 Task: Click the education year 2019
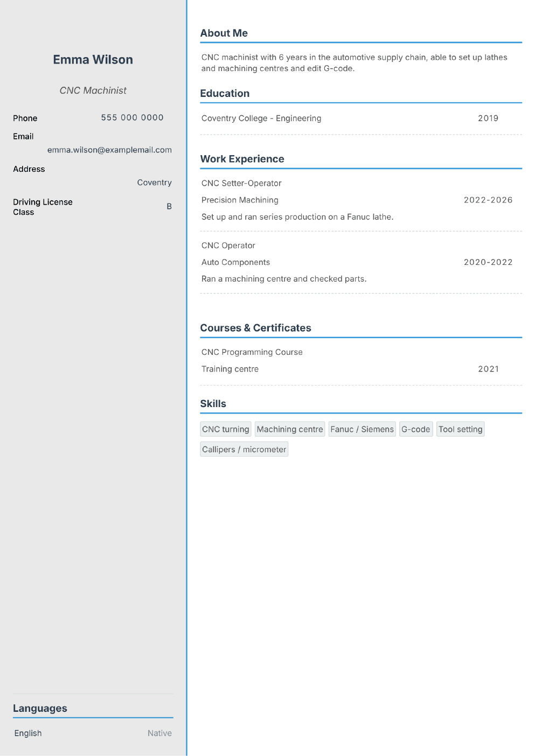(488, 118)
